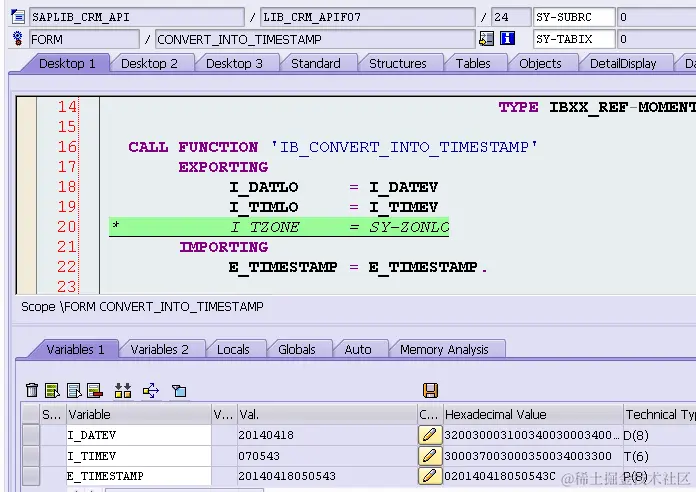The width and height of the screenshot is (696, 492).
Task: Click the row selector for I_DATEV
Action: [x=31, y=435]
